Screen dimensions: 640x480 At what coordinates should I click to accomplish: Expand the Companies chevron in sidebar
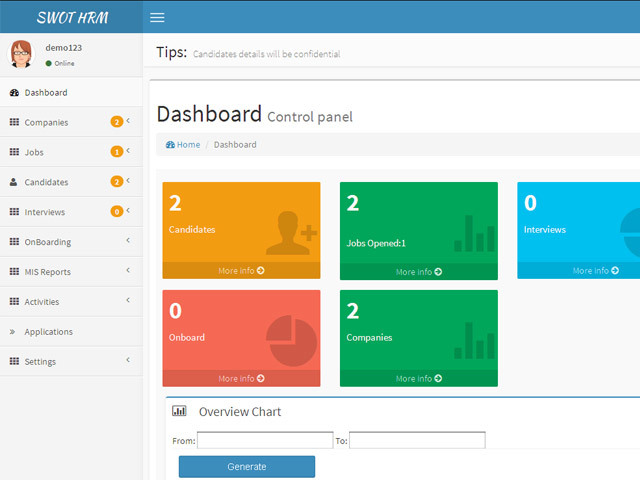(x=128, y=120)
